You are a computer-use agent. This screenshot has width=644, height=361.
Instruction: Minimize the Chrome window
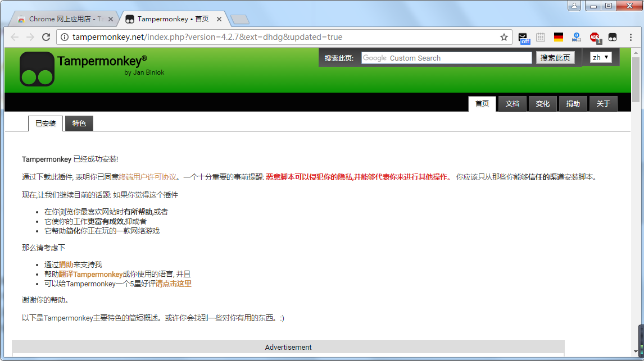[593, 6]
